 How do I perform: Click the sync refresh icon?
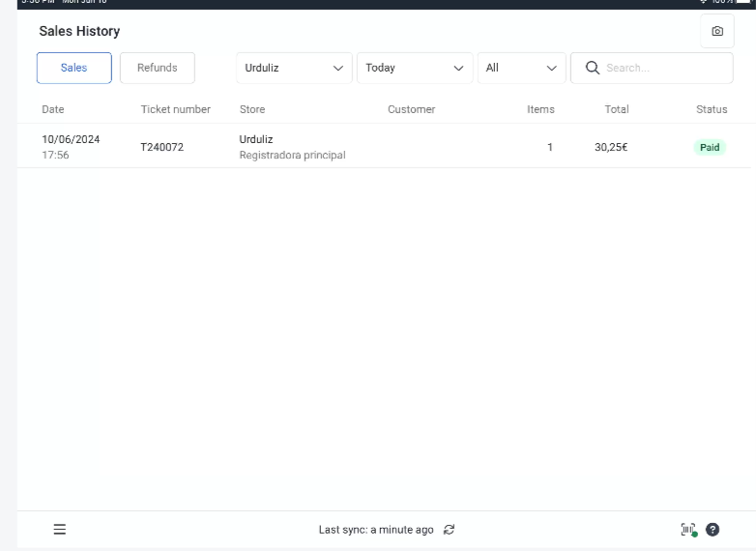point(449,530)
